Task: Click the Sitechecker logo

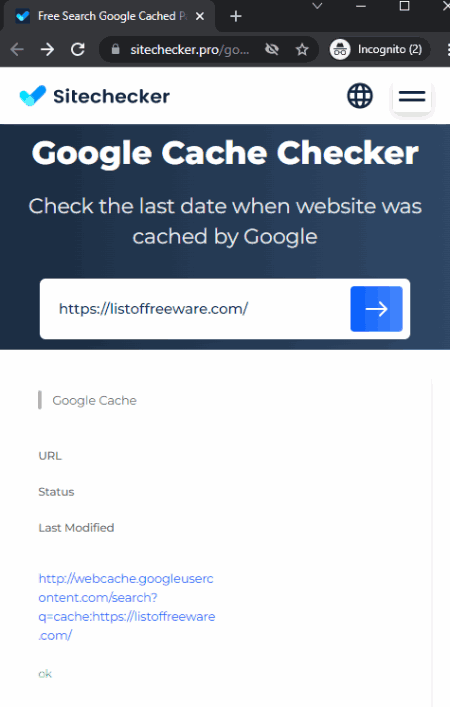Action: (95, 96)
